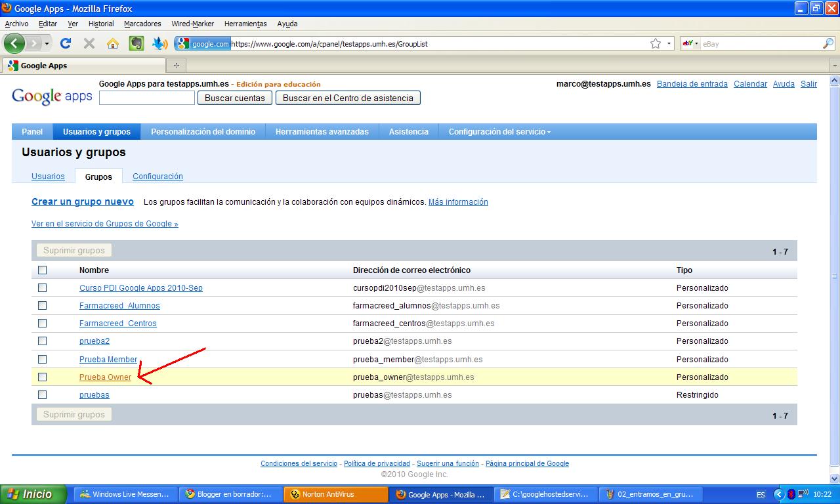
Task: Go back with the green Back arrow
Action: point(14,43)
